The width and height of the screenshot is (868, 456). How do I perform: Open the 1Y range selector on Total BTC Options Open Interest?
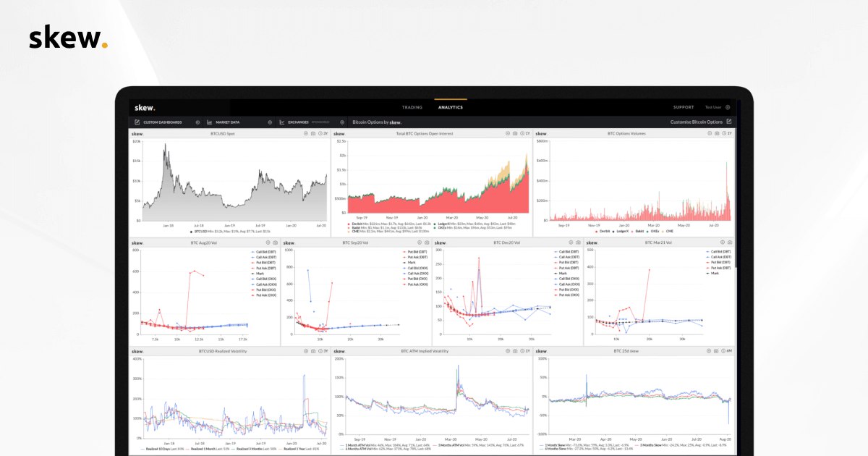point(524,133)
